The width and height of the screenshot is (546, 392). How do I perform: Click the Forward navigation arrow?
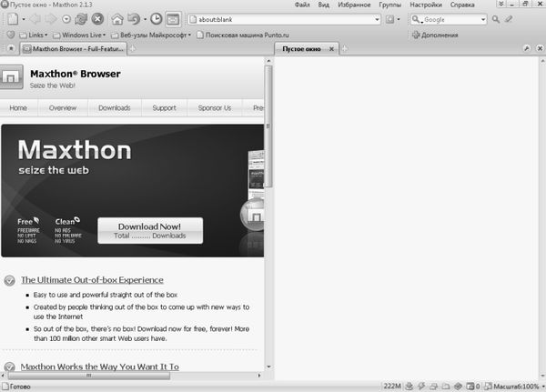click(51, 18)
